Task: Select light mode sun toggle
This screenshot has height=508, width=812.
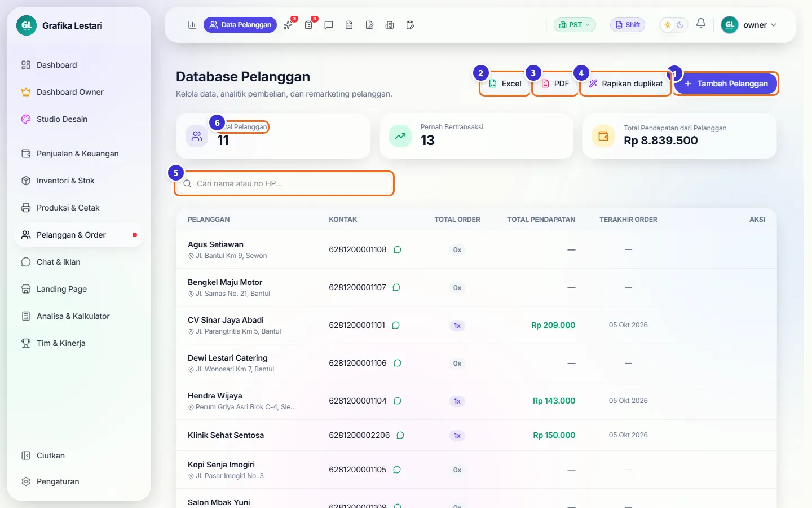Action: point(668,25)
